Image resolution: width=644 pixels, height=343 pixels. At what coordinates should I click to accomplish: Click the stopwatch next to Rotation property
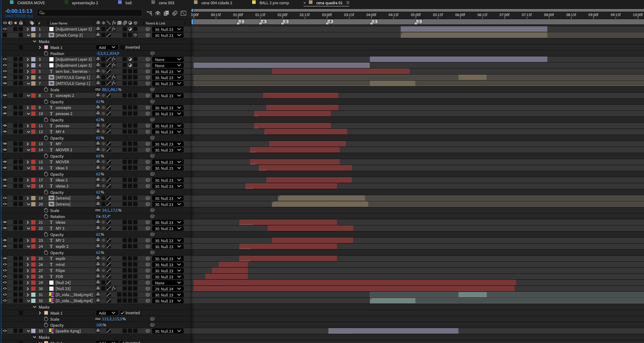[x=46, y=216]
